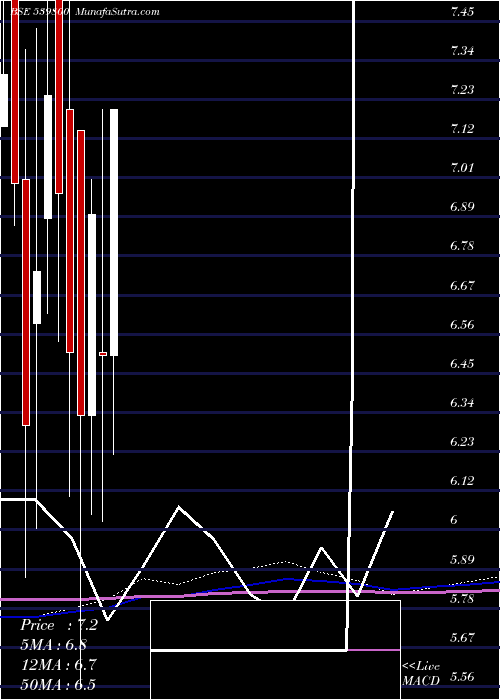Viewport: 500px width, 700px height.
Task: Click the 6.23 price axis label
Action: pyautogui.click(x=462, y=442)
